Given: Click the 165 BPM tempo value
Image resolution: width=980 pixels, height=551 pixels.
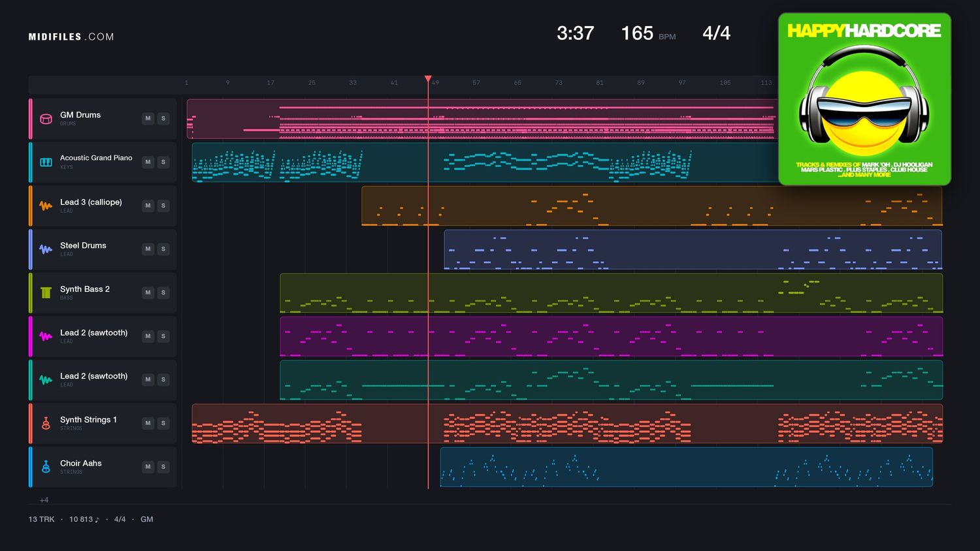Looking at the screenshot, I should [637, 33].
